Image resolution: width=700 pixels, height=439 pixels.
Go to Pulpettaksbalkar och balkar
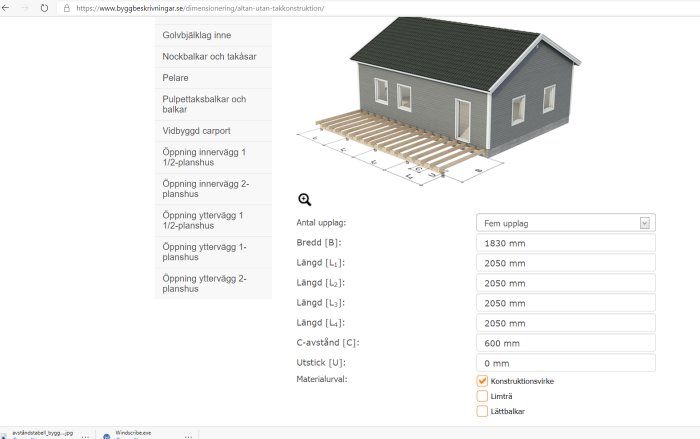(x=213, y=105)
